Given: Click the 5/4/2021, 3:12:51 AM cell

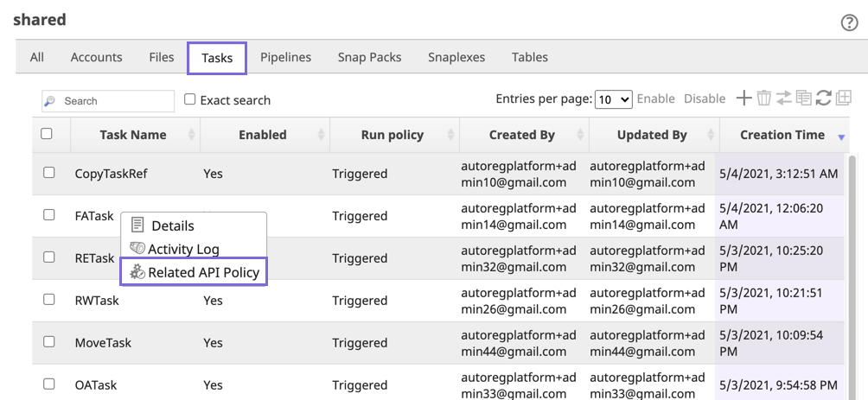Looking at the screenshot, I should coord(779,174).
